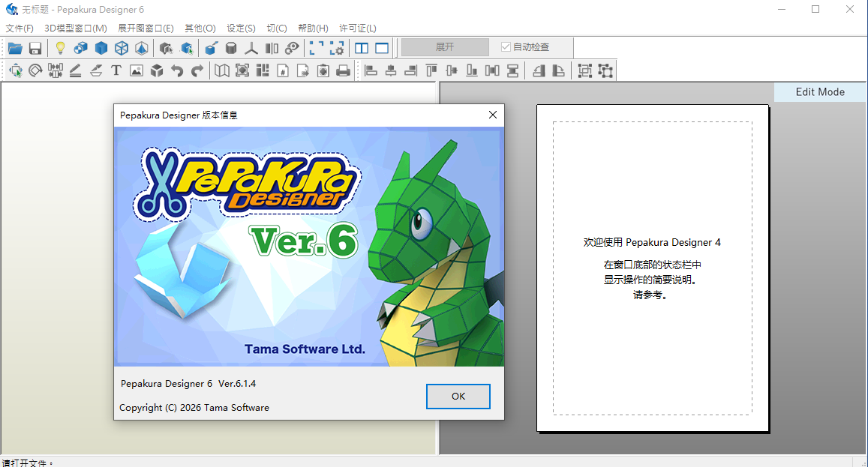Click the light bulb shading icon
The width and height of the screenshot is (868, 467).
point(59,47)
